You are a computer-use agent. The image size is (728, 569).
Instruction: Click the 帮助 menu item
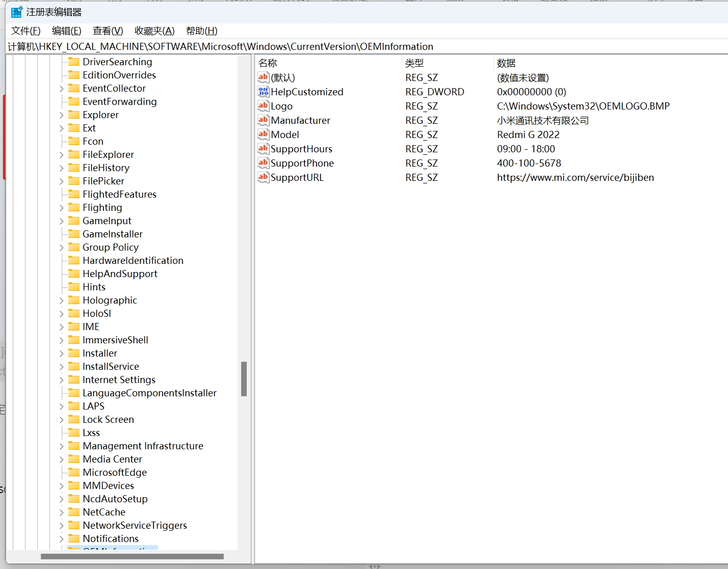pos(201,31)
